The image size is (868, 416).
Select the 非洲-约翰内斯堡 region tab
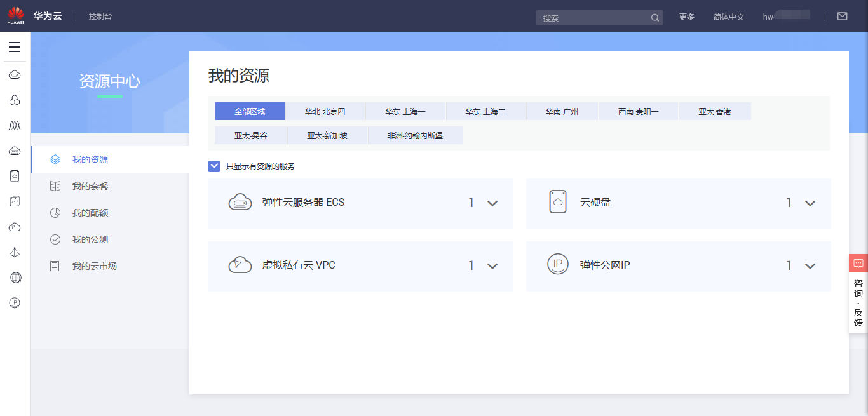pos(415,135)
